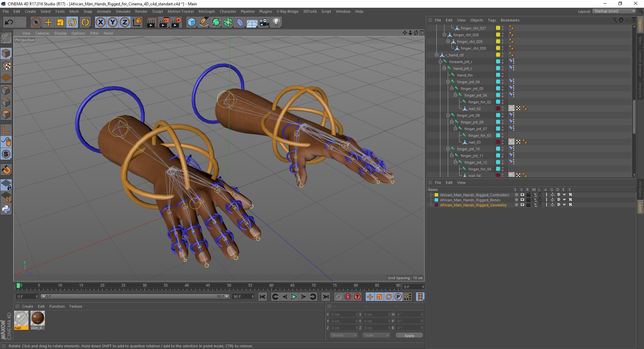Select Texture mode in left palette
The width and height of the screenshot is (644, 349).
pyautogui.click(x=6, y=65)
